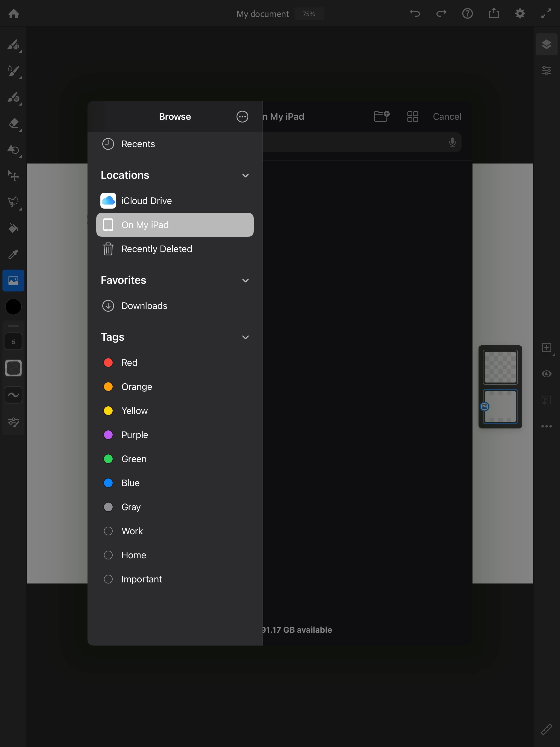Open the Downloads favorite
This screenshot has width=560, height=747.
(144, 306)
